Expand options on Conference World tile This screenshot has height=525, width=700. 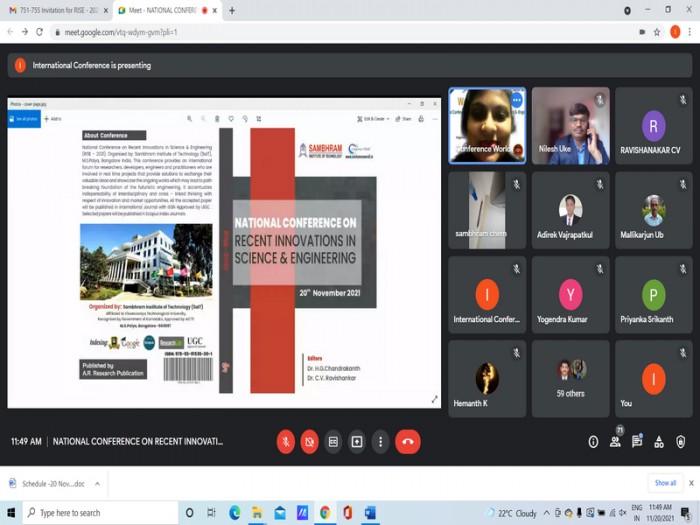pos(516,101)
